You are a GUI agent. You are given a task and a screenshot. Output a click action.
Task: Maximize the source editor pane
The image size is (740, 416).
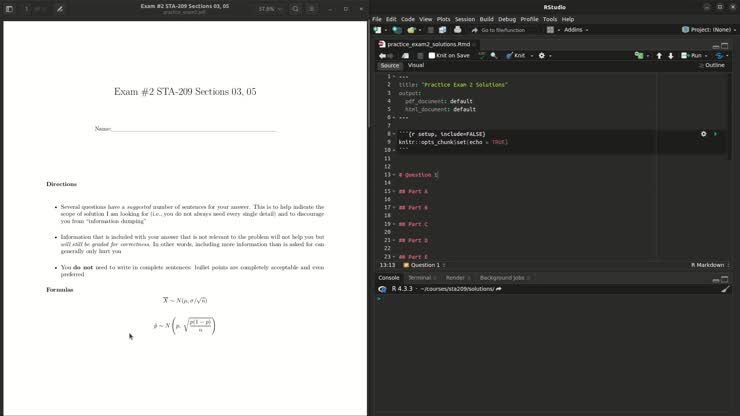(725, 45)
